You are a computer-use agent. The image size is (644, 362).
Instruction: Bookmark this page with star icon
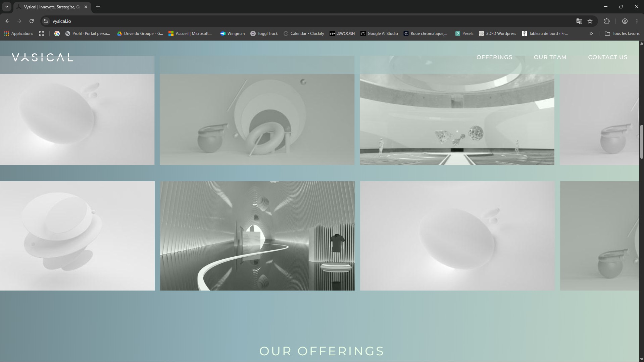590,21
